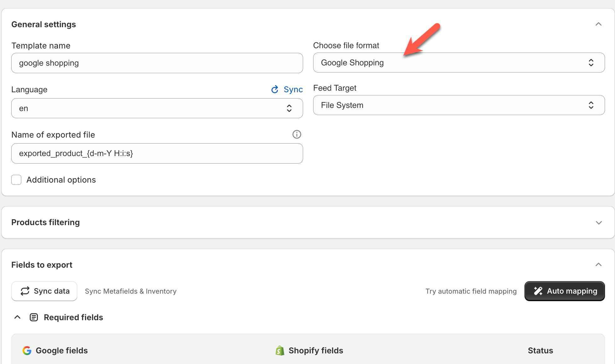Click the Name of exported file input
The width and height of the screenshot is (615, 364).
pyautogui.click(x=157, y=153)
